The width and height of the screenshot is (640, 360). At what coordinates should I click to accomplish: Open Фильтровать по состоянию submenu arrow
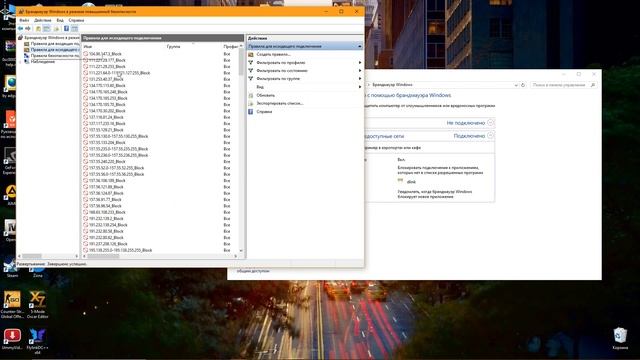tap(360, 71)
